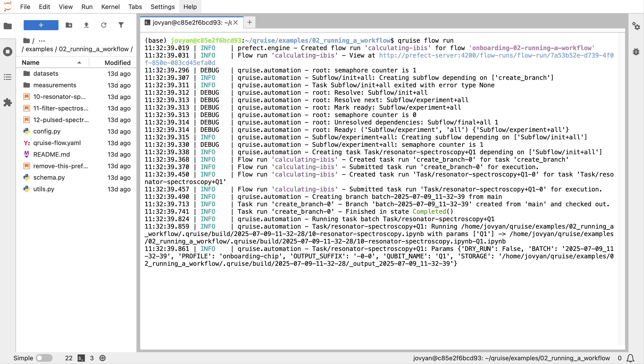Open the Extension Manager puzzle icon
The width and height of the screenshot is (644, 364).
point(7,102)
